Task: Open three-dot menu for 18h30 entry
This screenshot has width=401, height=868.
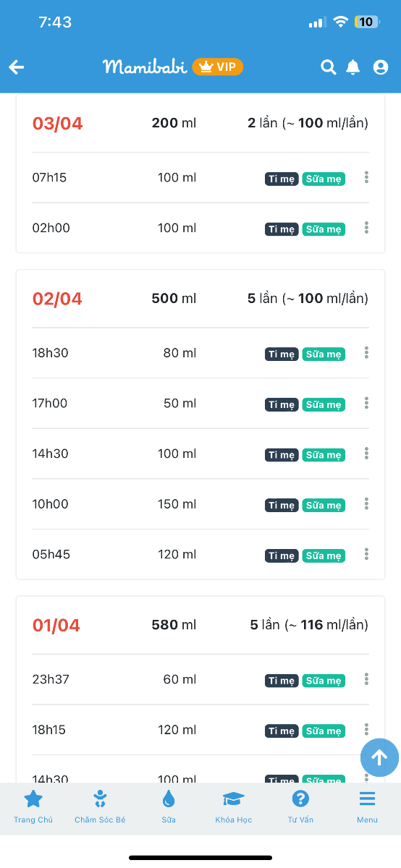Action: (x=366, y=352)
